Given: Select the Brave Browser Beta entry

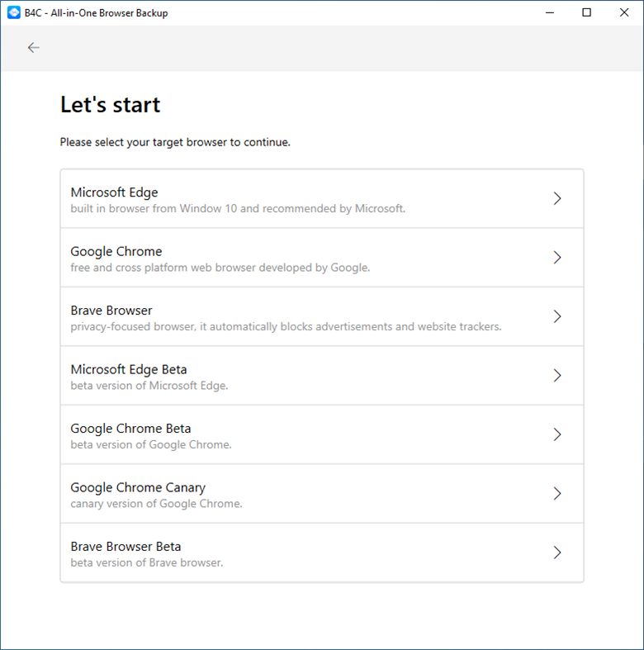Looking at the screenshot, I should [322, 553].
